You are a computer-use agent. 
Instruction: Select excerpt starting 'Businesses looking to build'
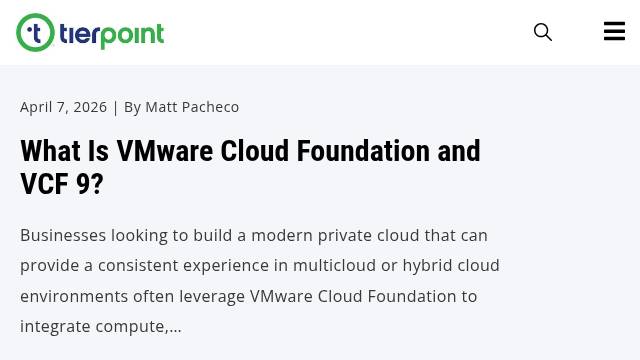tap(260, 281)
